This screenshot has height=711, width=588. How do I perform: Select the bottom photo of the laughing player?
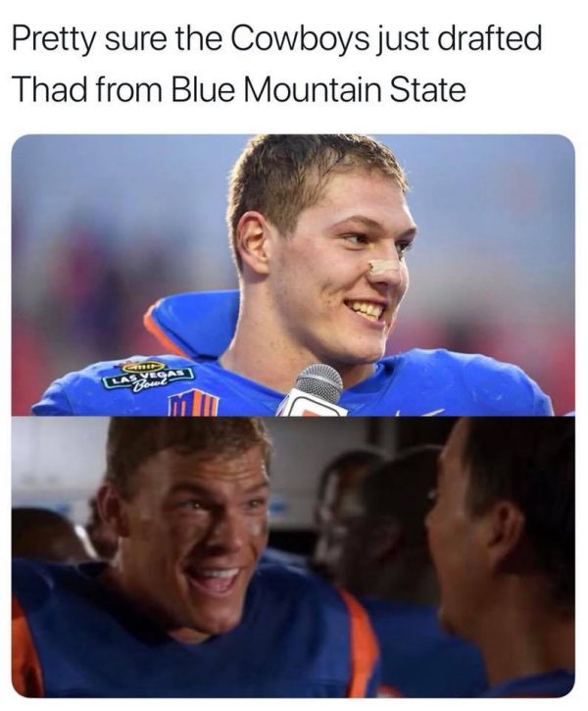pyautogui.click(x=293, y=557)
